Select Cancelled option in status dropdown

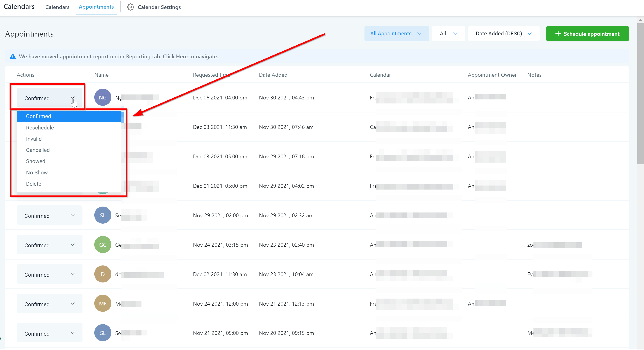(38, 150)
